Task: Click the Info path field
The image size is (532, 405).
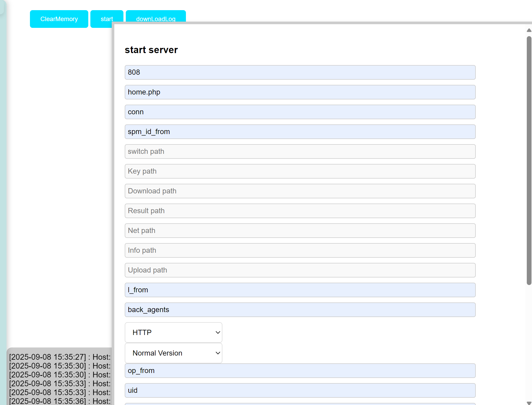Action: 300,250
